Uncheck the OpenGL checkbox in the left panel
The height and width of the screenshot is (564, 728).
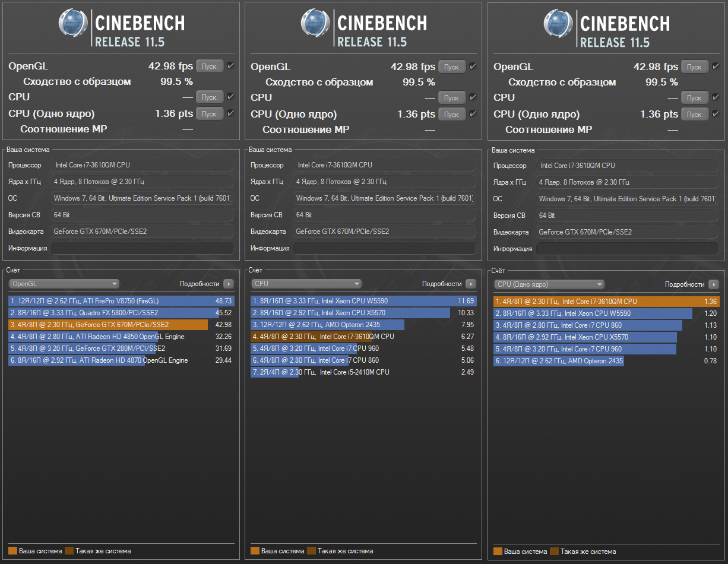(230, 66)
